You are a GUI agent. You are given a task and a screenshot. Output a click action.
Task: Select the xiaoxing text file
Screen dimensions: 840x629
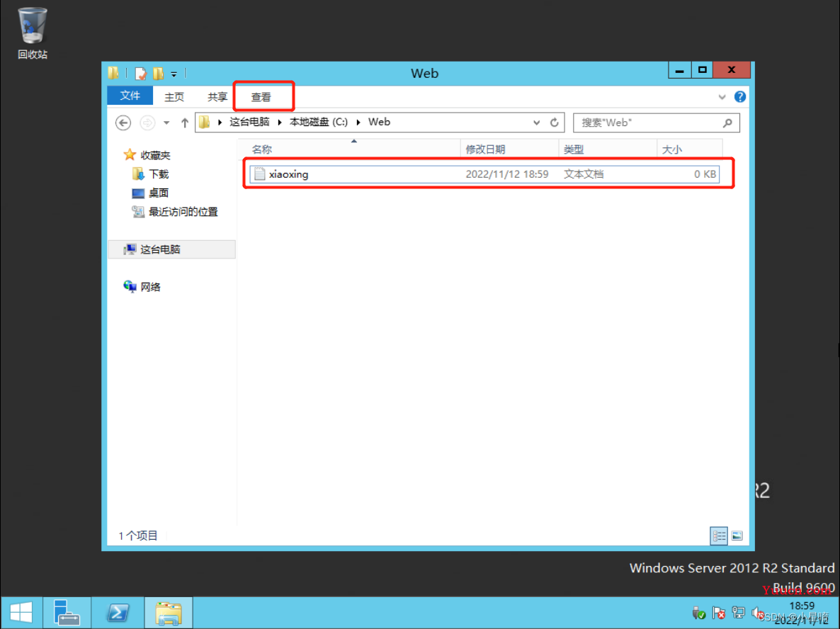(484, 174)
